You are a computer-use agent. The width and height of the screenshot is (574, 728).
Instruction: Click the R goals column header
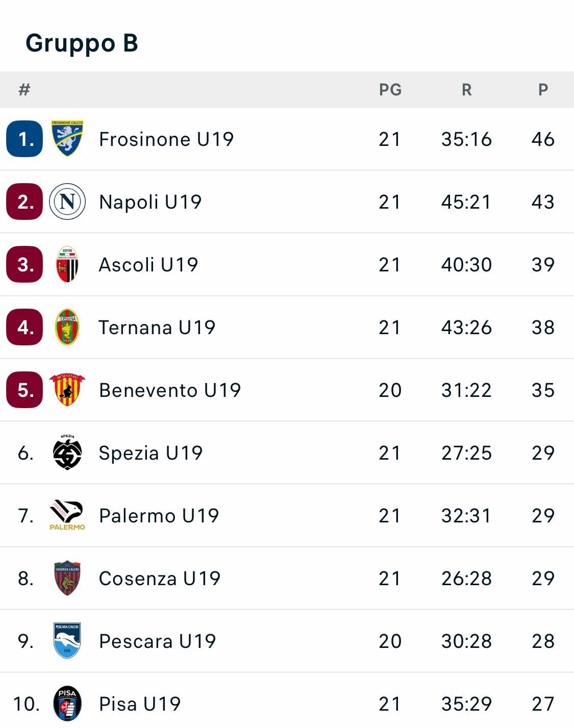(466, 90)
